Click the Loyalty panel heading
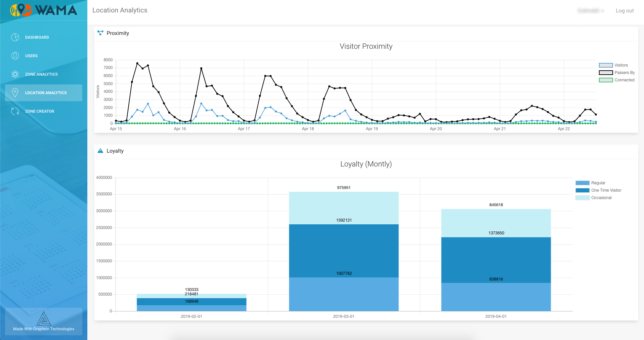This screenshot has height=340, width=644. (115, 151)
